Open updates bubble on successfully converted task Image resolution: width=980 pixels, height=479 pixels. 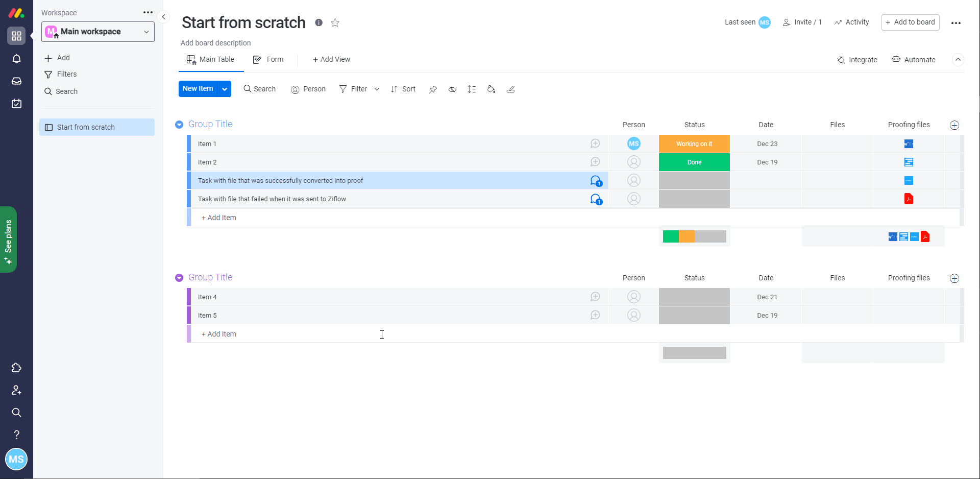tap(596, 181)
